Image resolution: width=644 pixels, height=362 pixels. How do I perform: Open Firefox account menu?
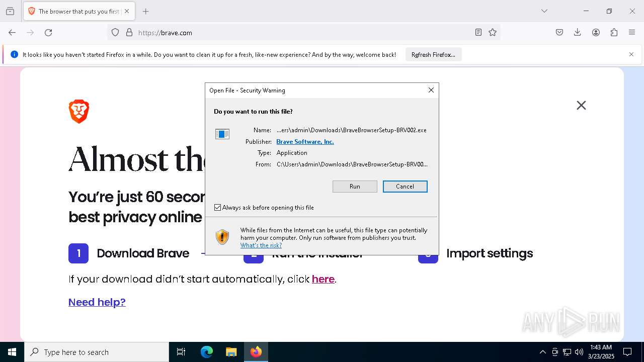tap(596, 33)
